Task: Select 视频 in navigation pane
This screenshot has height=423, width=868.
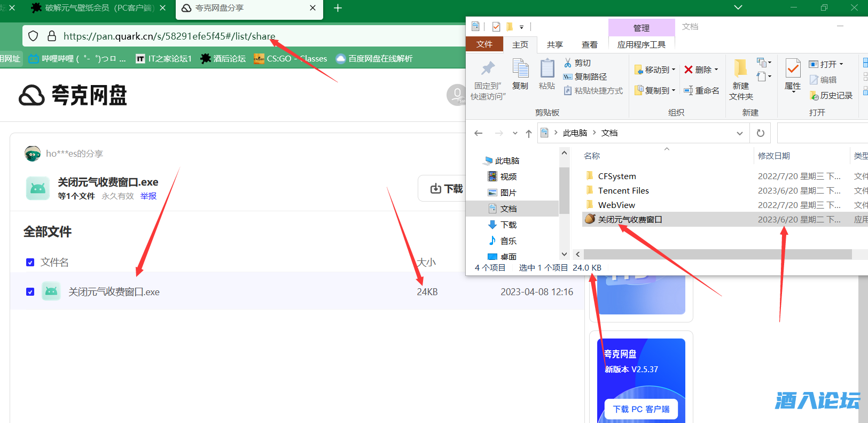Action: [x=502, y=176]
